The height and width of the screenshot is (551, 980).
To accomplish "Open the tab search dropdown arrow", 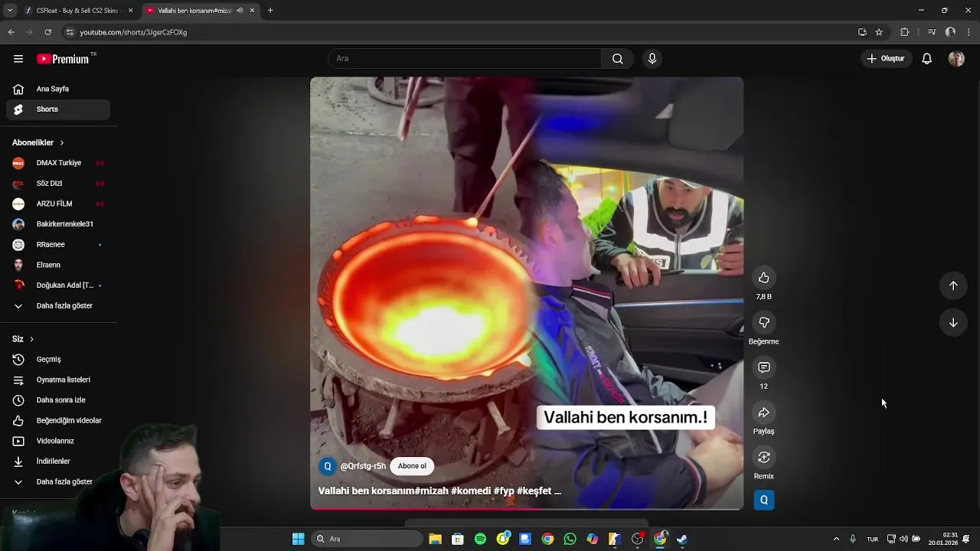I will (x=10, y=11).
